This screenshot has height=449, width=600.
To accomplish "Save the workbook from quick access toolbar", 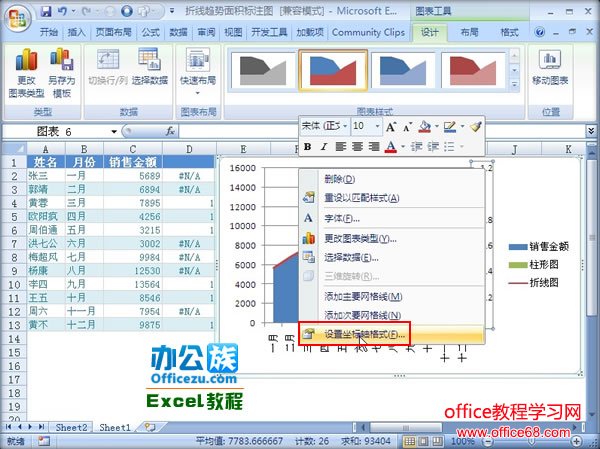I will (46, 11).
